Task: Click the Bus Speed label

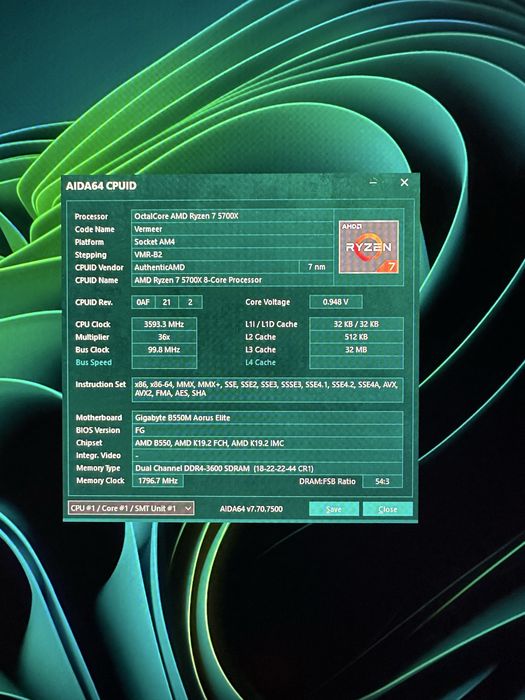Action: (93, 362)
